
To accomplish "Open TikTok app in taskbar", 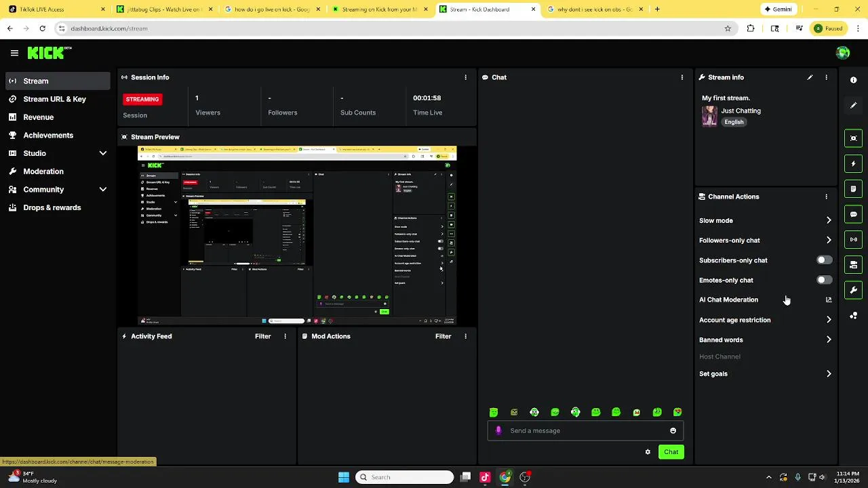I will [x=485, y=477].
